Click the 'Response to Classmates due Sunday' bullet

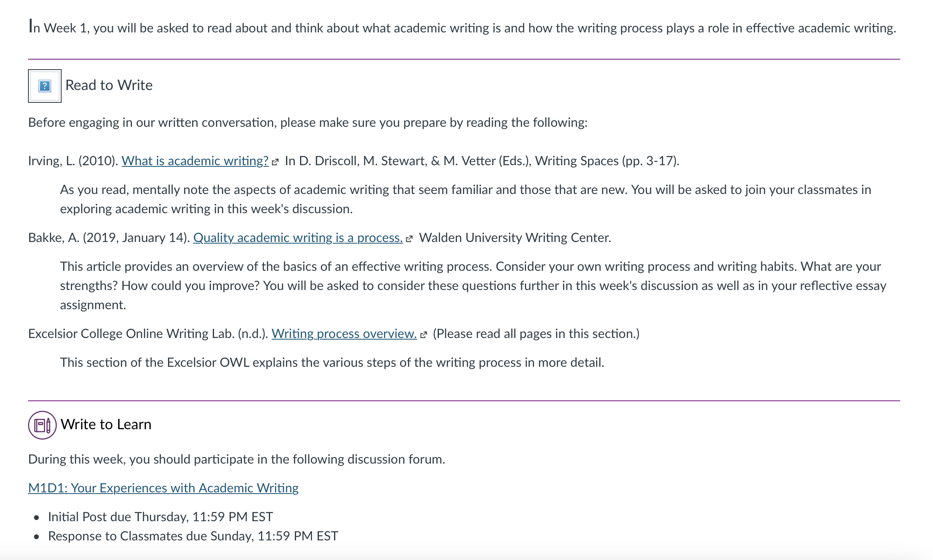(x=193, y=536)
